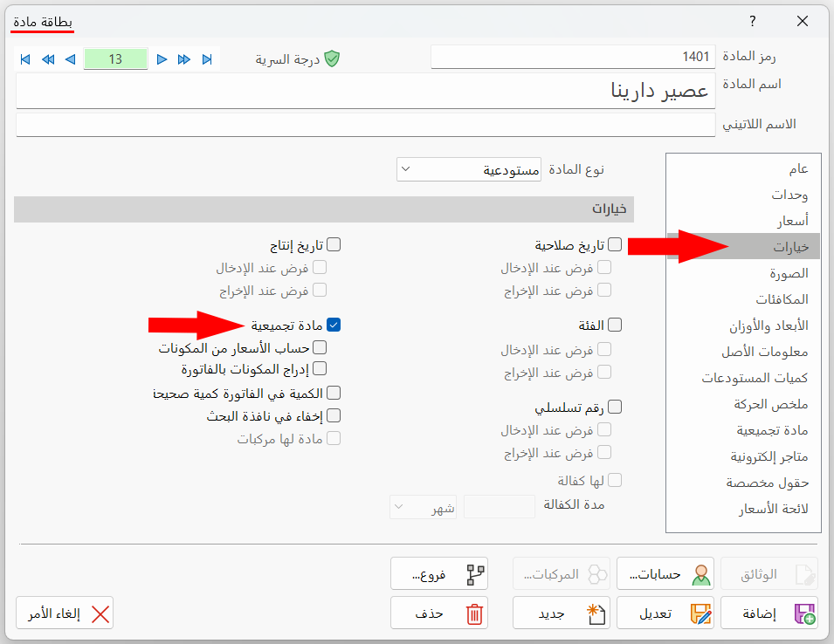This screenshot has width=834, height=644.
Task: Jump back several records double-left arrow
Action: pos(48,59)
